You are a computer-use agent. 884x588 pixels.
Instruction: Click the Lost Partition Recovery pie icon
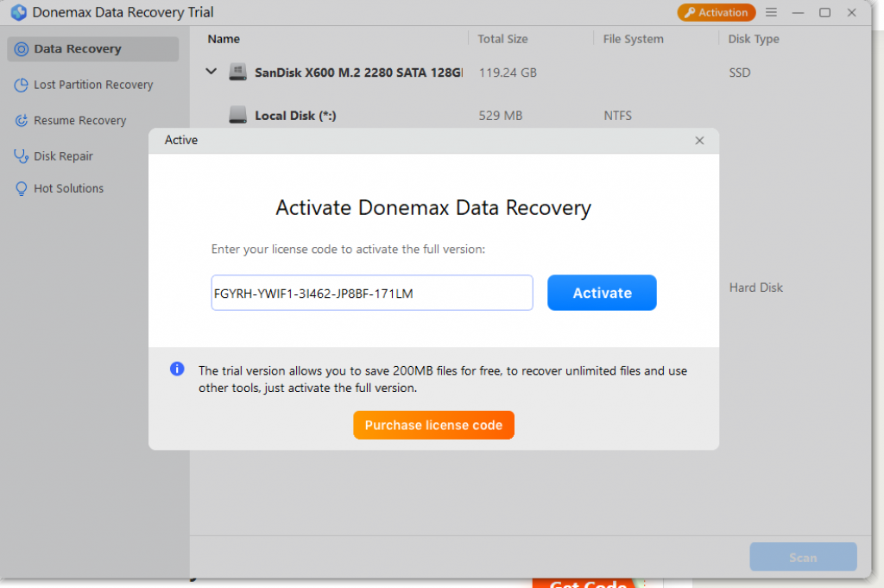tap(22, 85)
